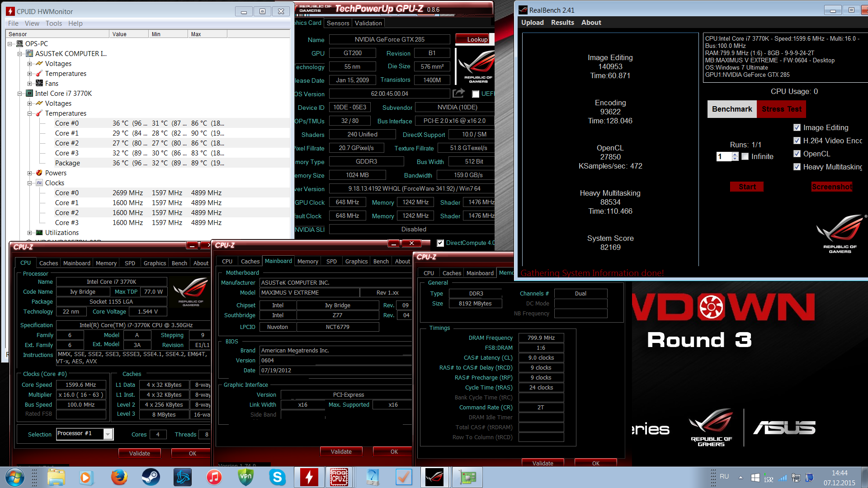Click the Runs count spinner in RealBench
This screenshot has height=488, width=868.
[x=735, y=156]
